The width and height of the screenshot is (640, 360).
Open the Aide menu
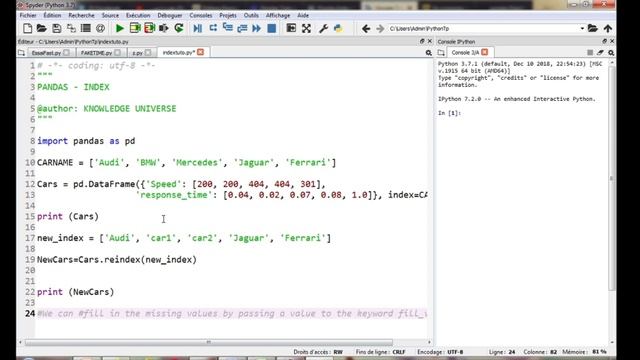coord(303,16)
